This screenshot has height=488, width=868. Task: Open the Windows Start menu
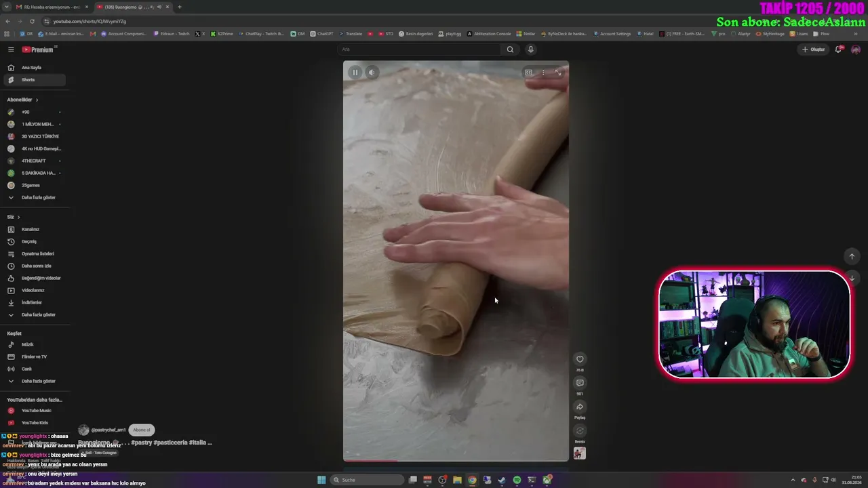321,480
